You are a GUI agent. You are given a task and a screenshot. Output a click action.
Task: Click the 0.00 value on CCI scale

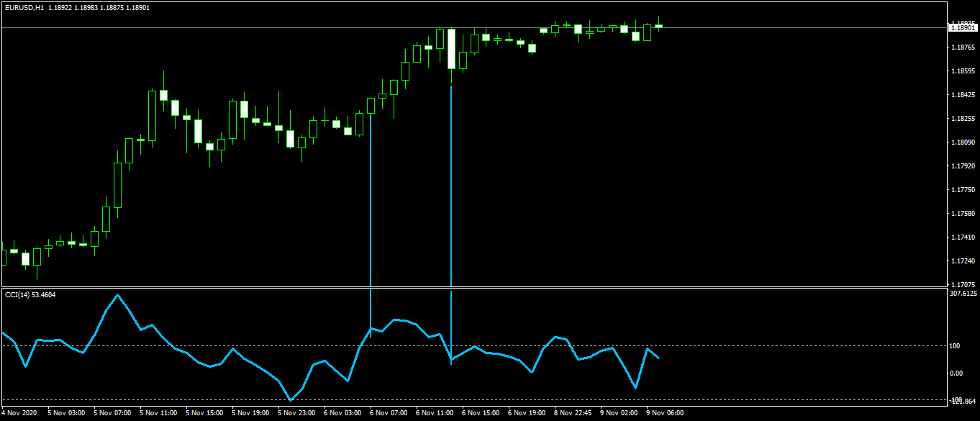coord(956,373)
